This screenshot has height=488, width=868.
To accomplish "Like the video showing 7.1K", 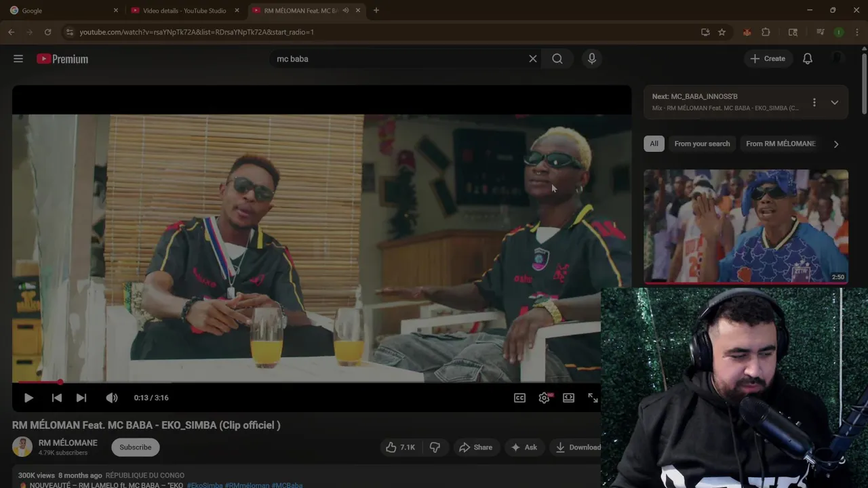I will (400, 447).
